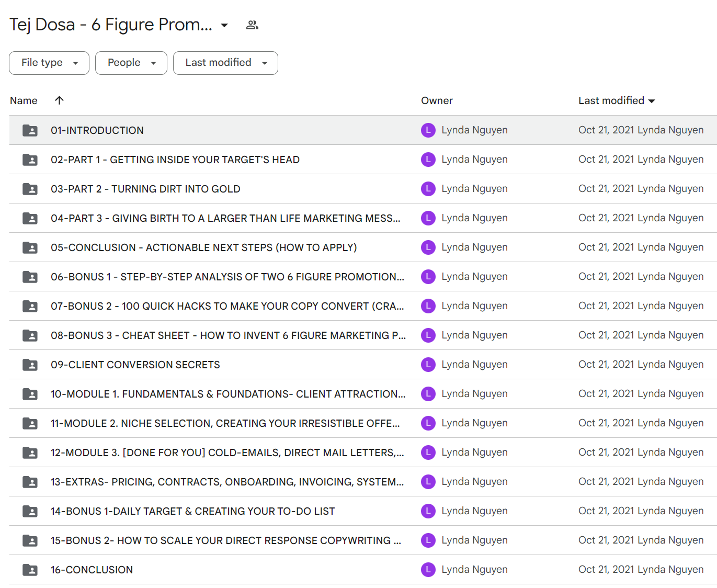Open 14-BONUS 1-DAILY TARGET folder
Viewport: 717px width, 588px height.
pos(193,511)
